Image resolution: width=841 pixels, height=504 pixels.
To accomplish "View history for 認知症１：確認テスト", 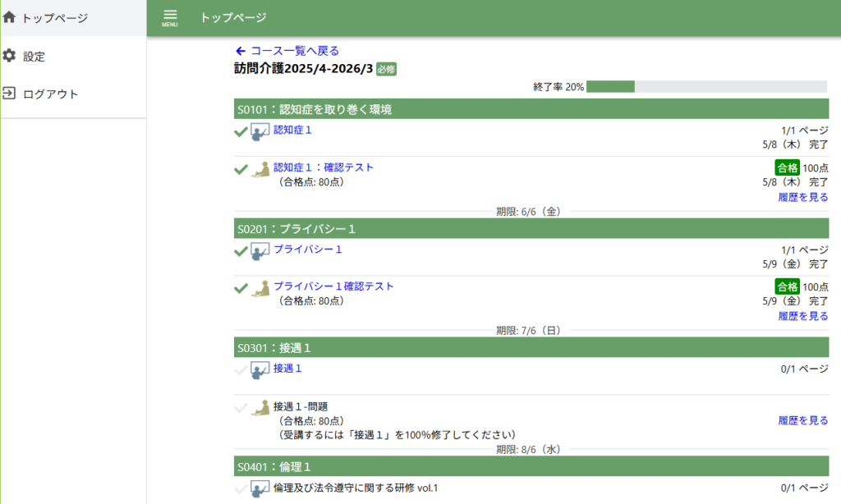I will click(803, 197).
